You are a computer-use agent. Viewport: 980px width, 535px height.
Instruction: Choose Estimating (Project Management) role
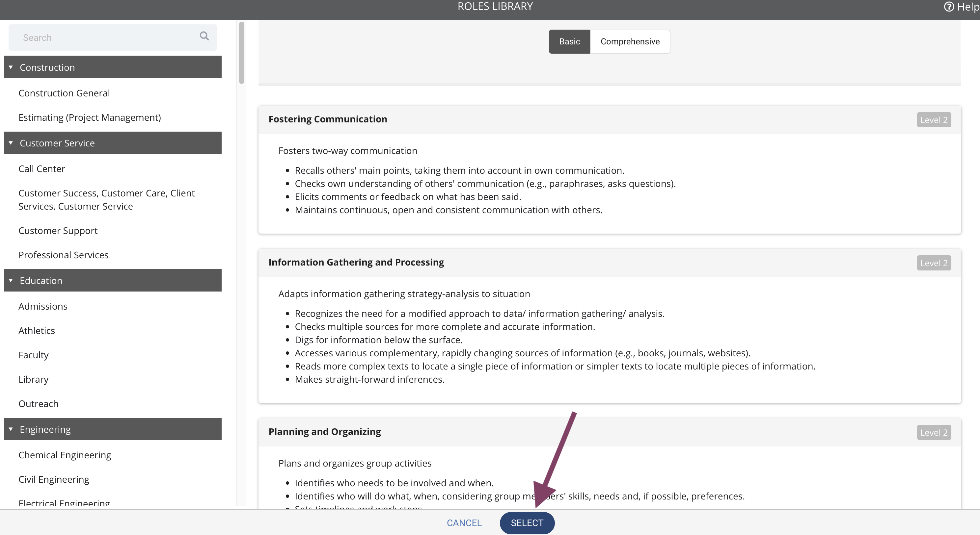coord(90,117)
